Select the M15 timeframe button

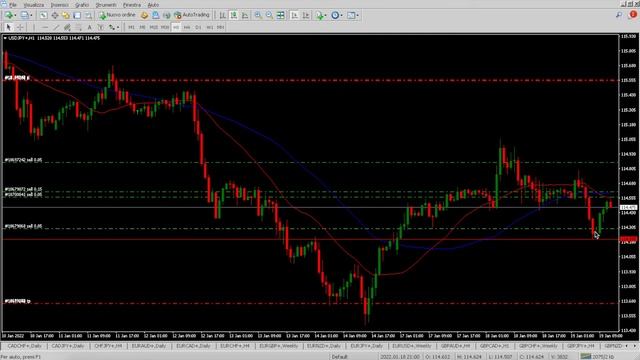click(153, 27)
